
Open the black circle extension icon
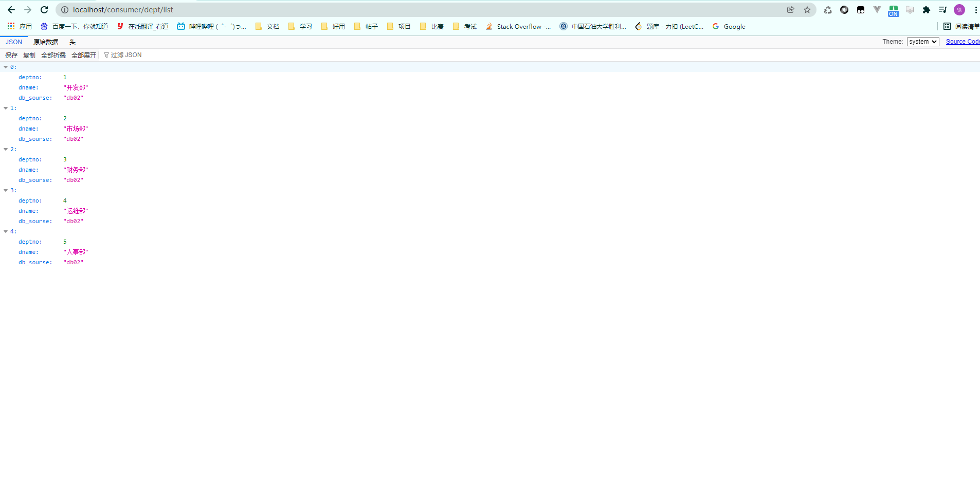[844, 10]
